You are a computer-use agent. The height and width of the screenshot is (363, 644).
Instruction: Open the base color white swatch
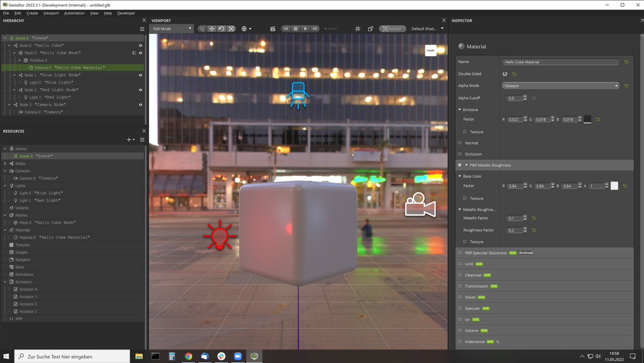(x=614, y=186)
